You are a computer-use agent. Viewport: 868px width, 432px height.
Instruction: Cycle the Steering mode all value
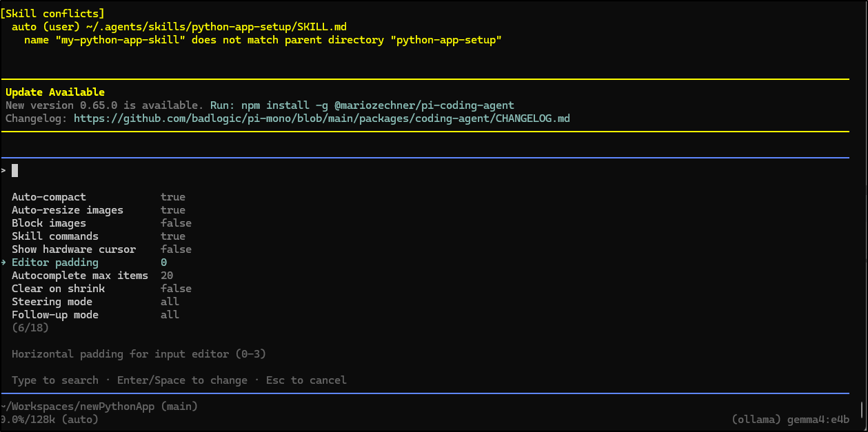click(170, 302)
